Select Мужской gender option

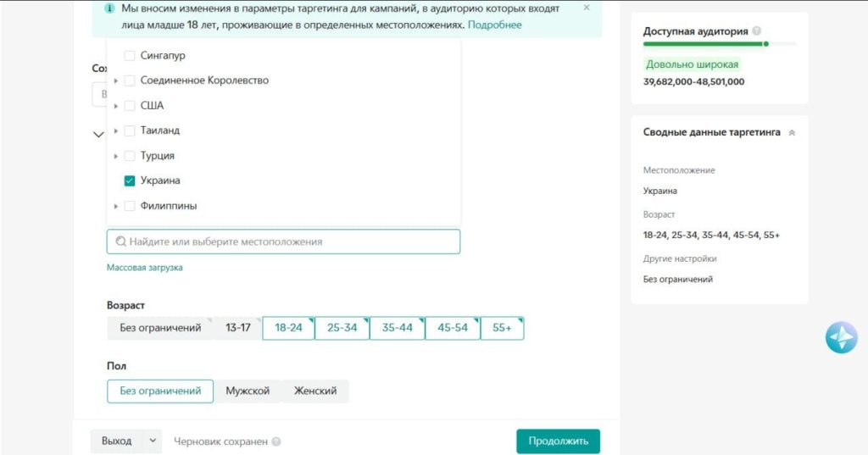[x=248, y=391]
